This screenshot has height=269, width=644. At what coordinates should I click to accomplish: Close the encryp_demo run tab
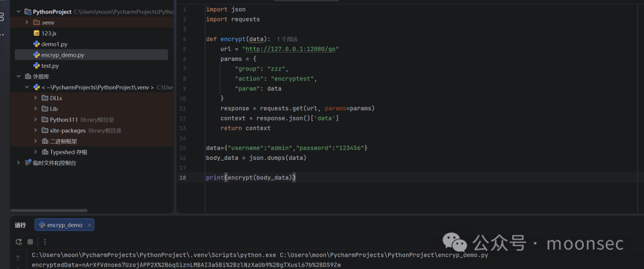(89, 225)
